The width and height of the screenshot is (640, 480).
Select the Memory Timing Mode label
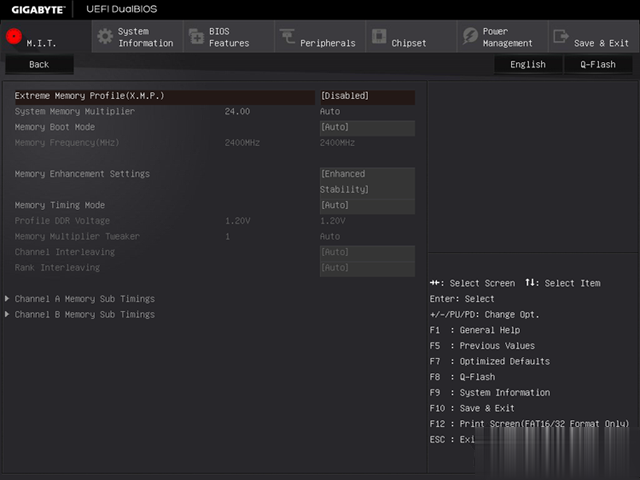(60, 205)
